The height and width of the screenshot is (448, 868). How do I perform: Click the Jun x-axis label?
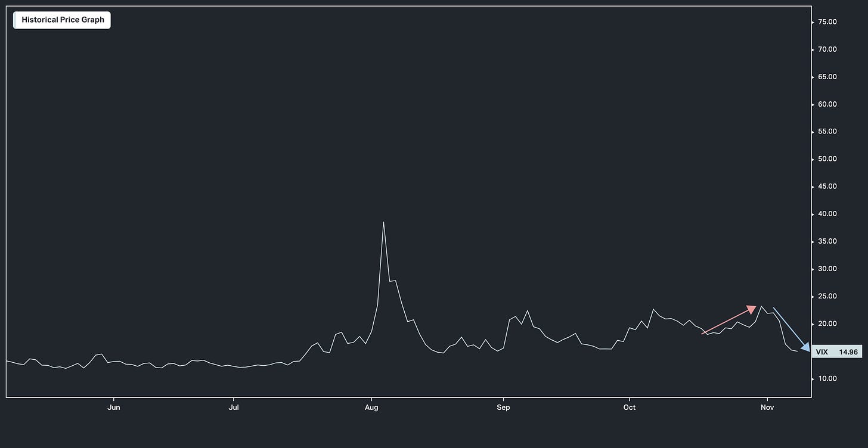click(113, 407)
